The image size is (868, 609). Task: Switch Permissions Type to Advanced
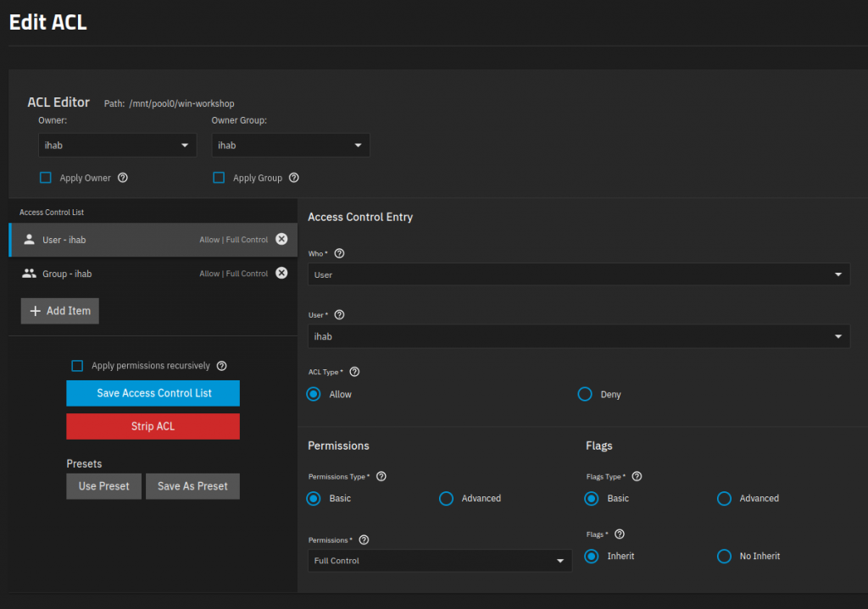447,499
